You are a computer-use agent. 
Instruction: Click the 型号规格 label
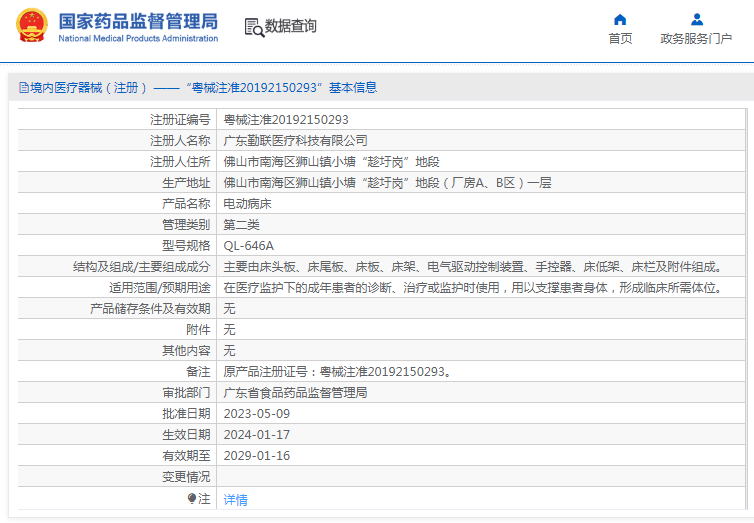click(x=186, y=246)
